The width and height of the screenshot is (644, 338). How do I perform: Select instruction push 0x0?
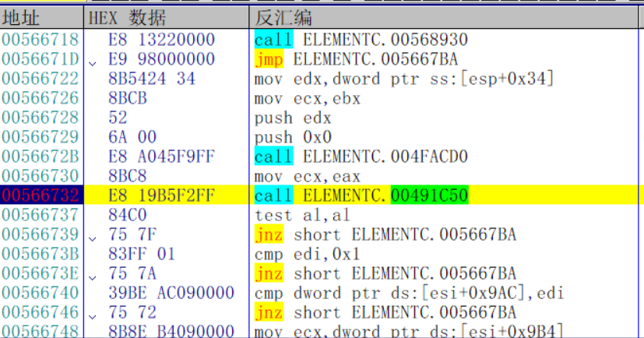(x=293, y=138)
